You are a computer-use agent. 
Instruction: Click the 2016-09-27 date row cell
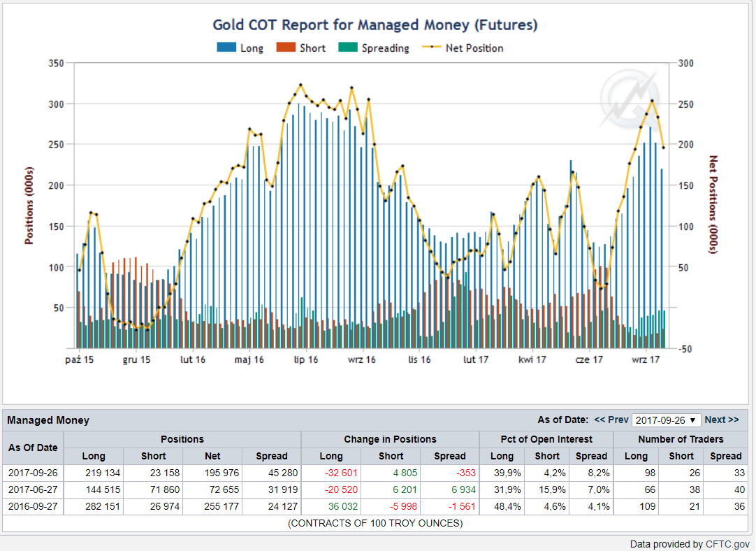point(33,507)
